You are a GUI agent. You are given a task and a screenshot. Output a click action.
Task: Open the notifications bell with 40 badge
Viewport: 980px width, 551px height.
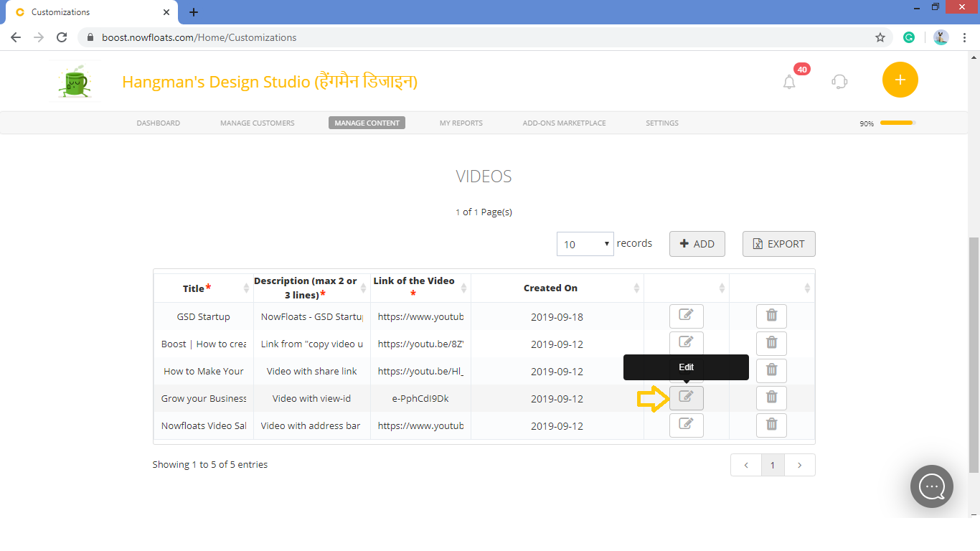click(x=789, y=82)
